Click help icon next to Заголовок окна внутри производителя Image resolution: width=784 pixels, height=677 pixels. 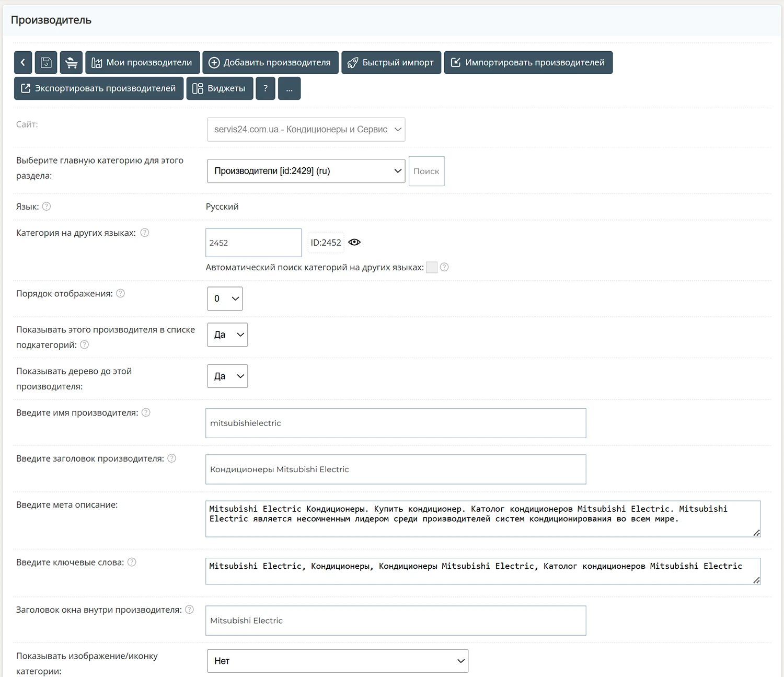click(x=189, y=610)
